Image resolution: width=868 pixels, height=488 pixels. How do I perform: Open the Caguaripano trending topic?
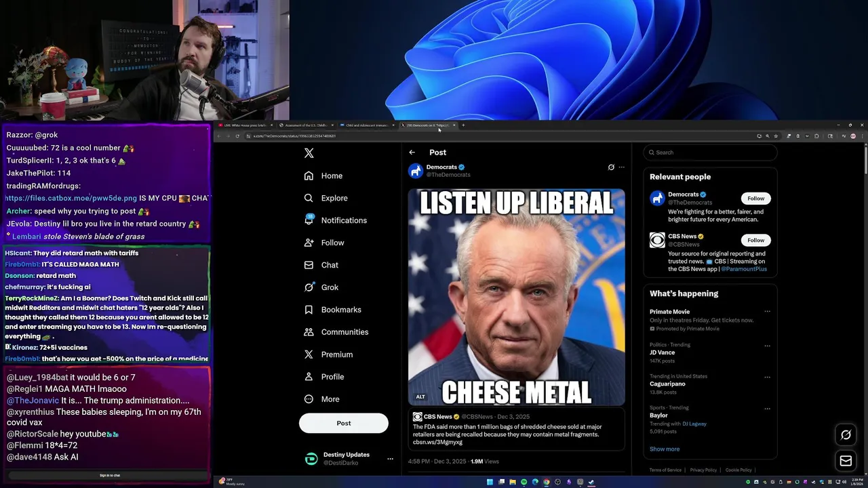tap(667, 384)
